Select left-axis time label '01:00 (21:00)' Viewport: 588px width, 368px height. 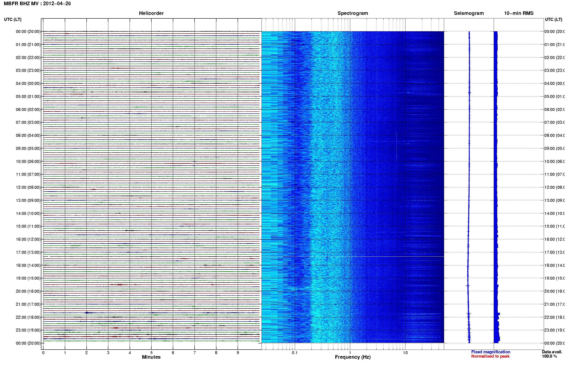pos(28,44)
